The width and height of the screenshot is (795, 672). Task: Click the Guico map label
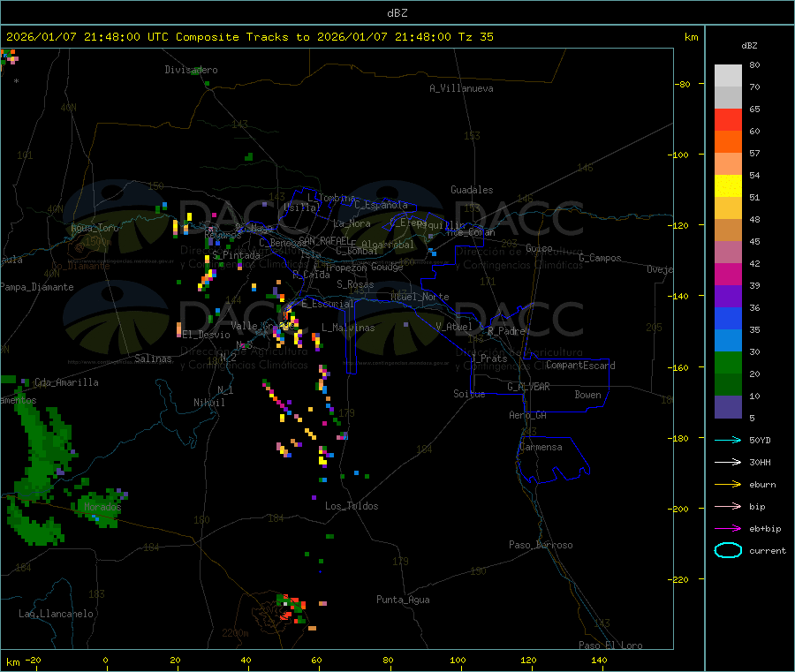pos(539,248)
